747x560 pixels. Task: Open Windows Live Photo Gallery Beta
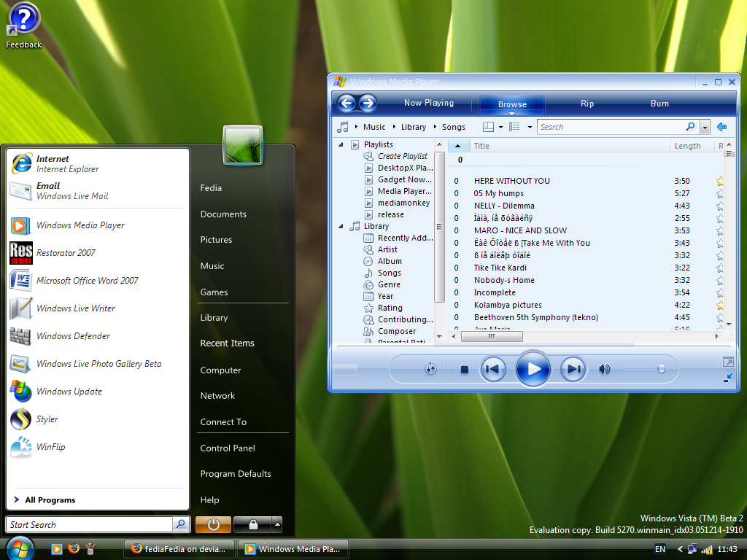click(x=98, y=364)
